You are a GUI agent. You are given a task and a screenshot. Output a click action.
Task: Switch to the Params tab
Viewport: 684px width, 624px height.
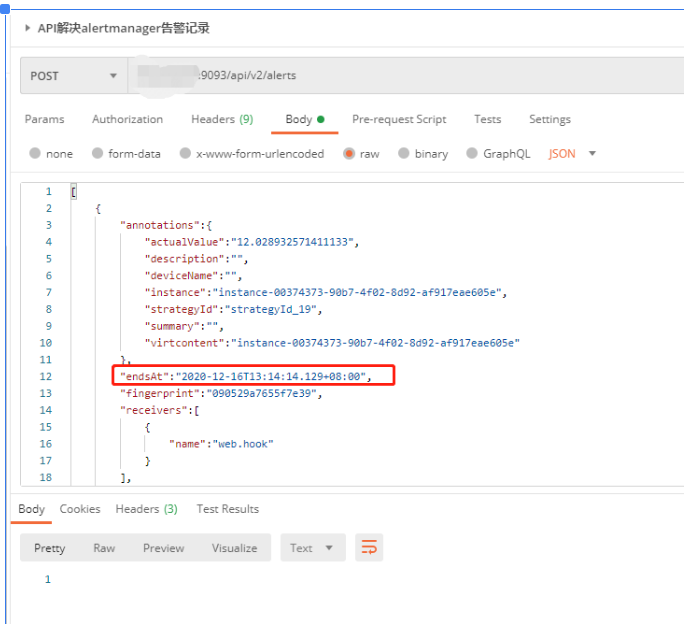(44, 120)
